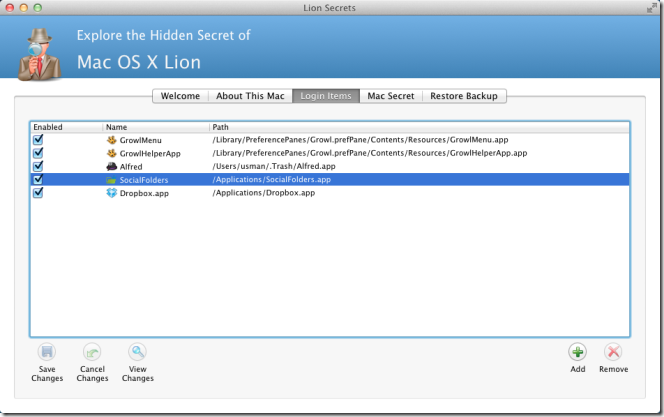The height and width of the screenshot is (417, 664).
Task: Click the Dropbox box icon
Action: coord(111,193)
